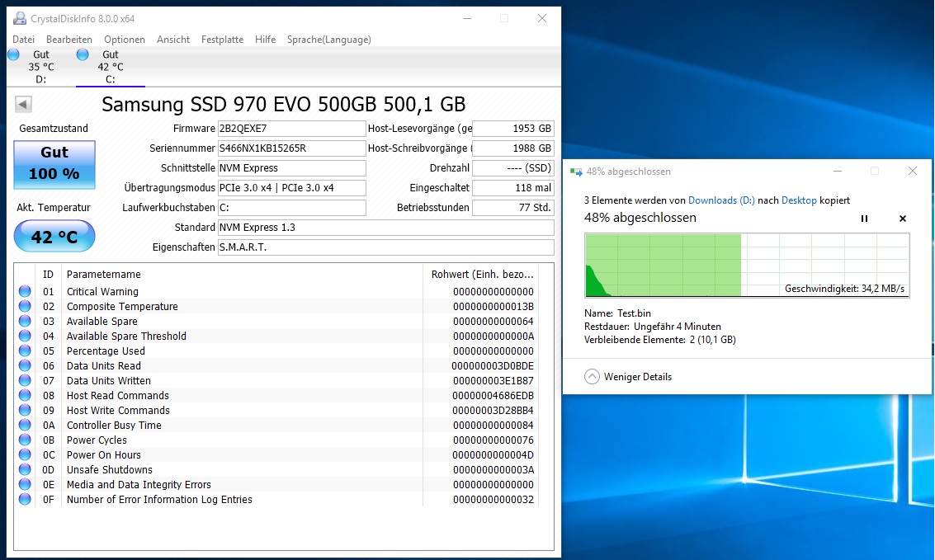Viewport: 935px width, 560px height.
Task: Click Host-Schreibvorgänge value 1988 GB
Action: [x=512, y=148]
